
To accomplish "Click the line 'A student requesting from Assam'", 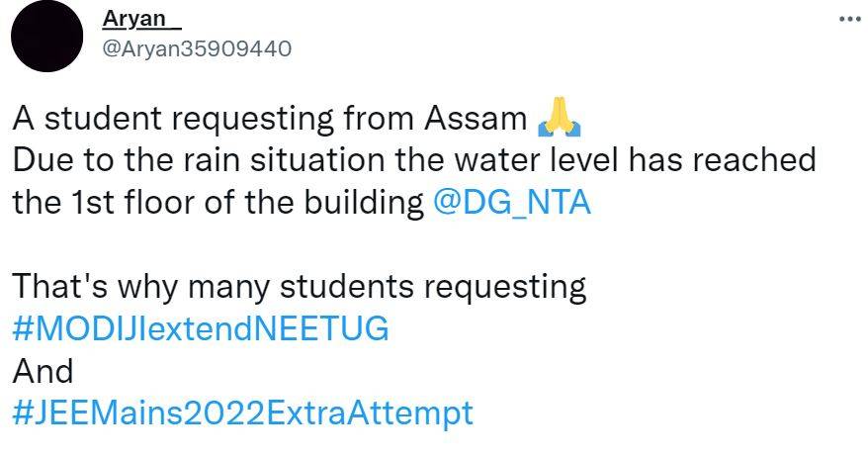I will click(x=270, y=120).
